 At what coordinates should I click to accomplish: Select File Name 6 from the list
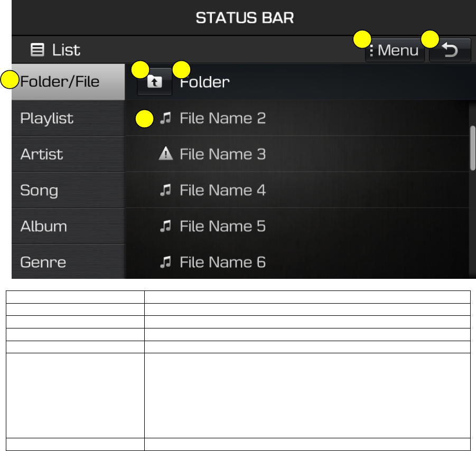pyautogui.click(x=222, y=262)
